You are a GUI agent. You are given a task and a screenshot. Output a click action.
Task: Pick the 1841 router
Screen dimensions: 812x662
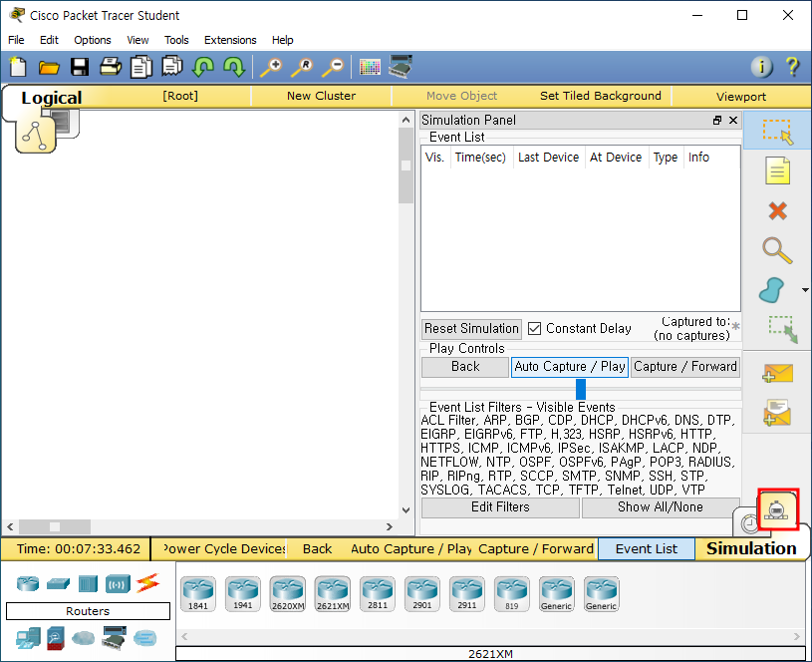(x=198, y=594)
